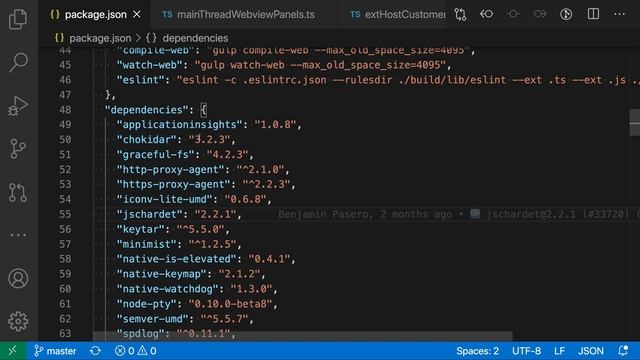Open the Pull Requests view
This screenshot has height=360, width=640.
[x=18, y=192]
